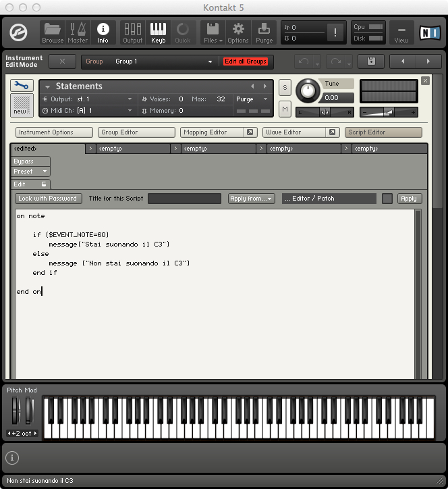Click the wrench instrument edit icon
The height and width of the screenshot is (489, 448).
tap(22, 86)
